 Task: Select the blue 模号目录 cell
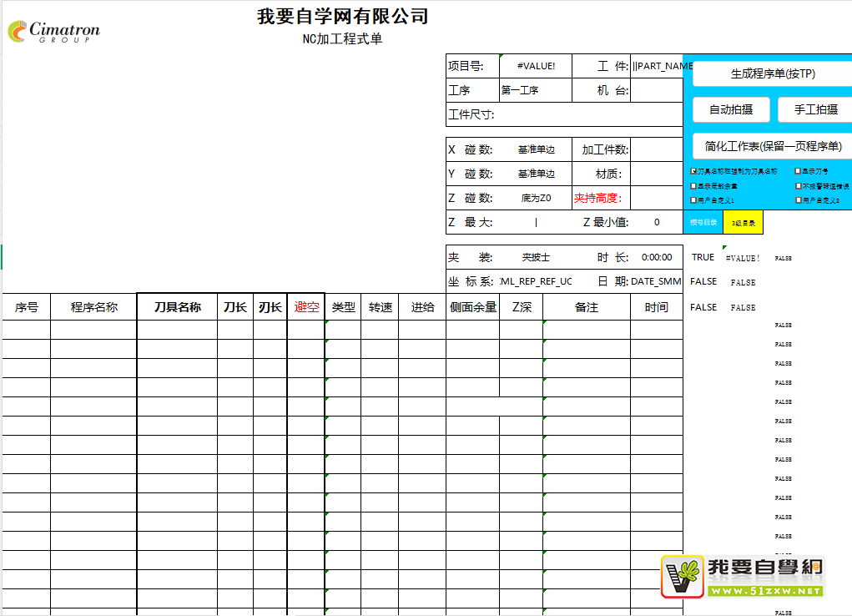click(703, 223)
